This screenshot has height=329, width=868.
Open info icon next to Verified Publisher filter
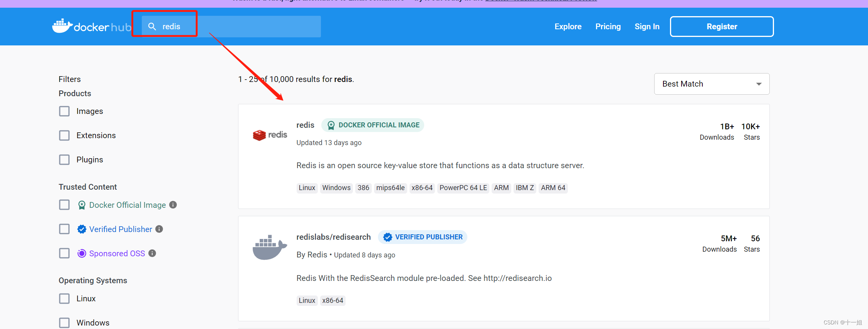pyautogui.click(x=159, y=229)
